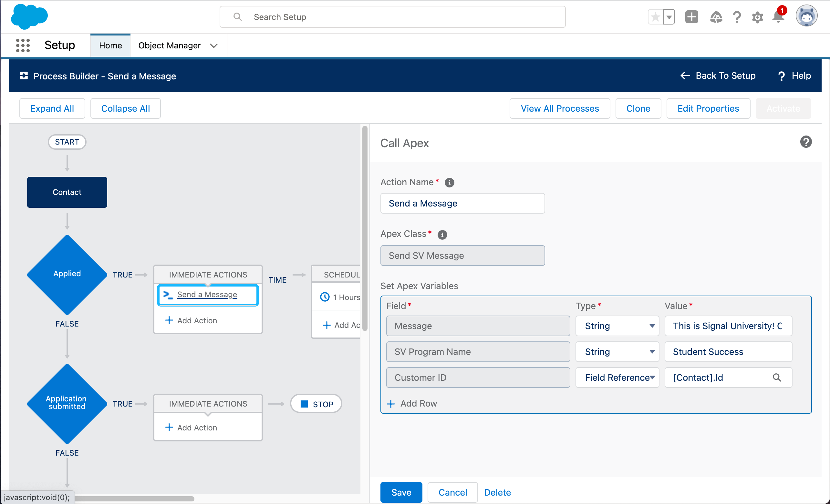The image size is (830, 504).
Task: Edit the Message value field
Action: click(728, 326)
